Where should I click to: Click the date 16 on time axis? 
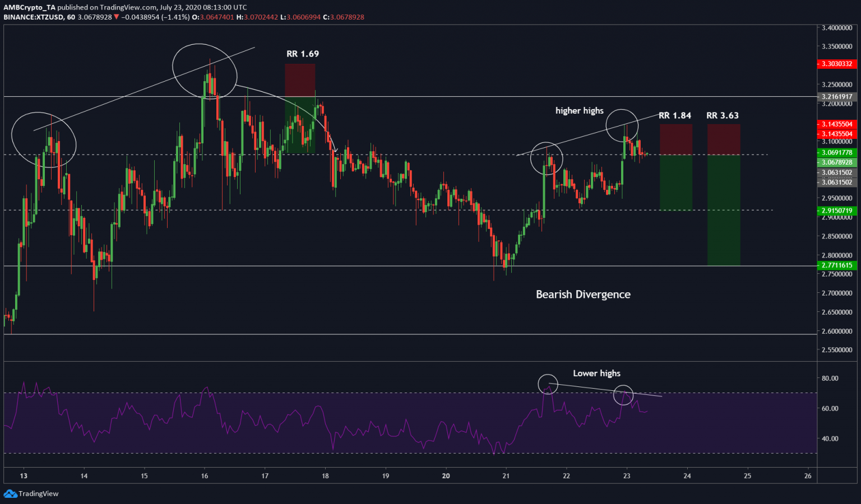(x=205, y=476)
